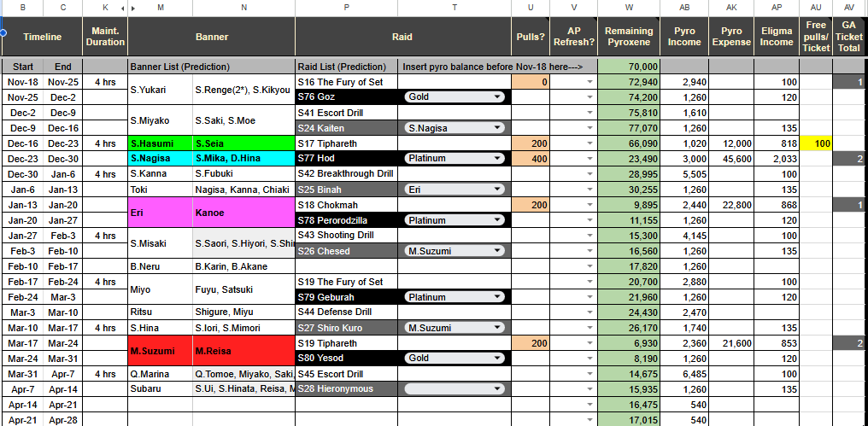This screenshot has width=868, height=426.
Task: Click the S41 Escort Drill cell
Action: point(346,113)
